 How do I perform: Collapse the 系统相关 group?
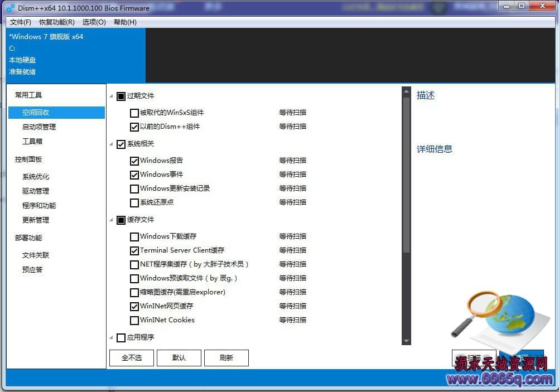coord(111,144)
